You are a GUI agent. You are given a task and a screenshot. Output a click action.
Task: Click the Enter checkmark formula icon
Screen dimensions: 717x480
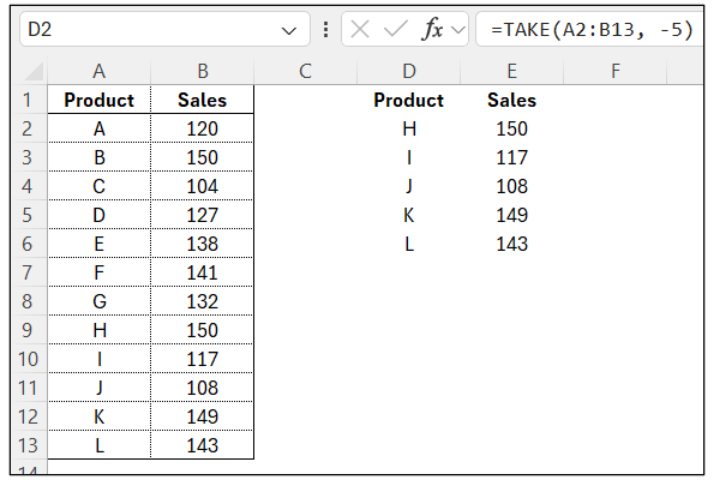(396, 29)
